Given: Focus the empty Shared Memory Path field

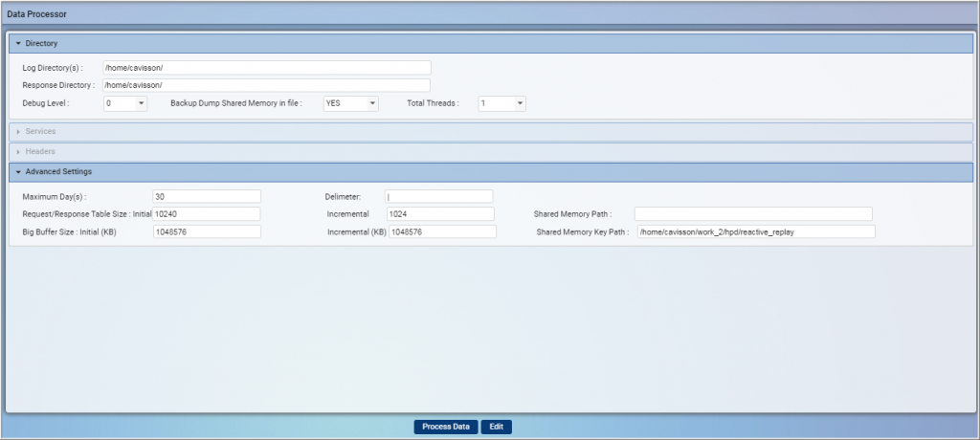Looking at the screenshot, I should pyautogui.click(x=753, y=213).
